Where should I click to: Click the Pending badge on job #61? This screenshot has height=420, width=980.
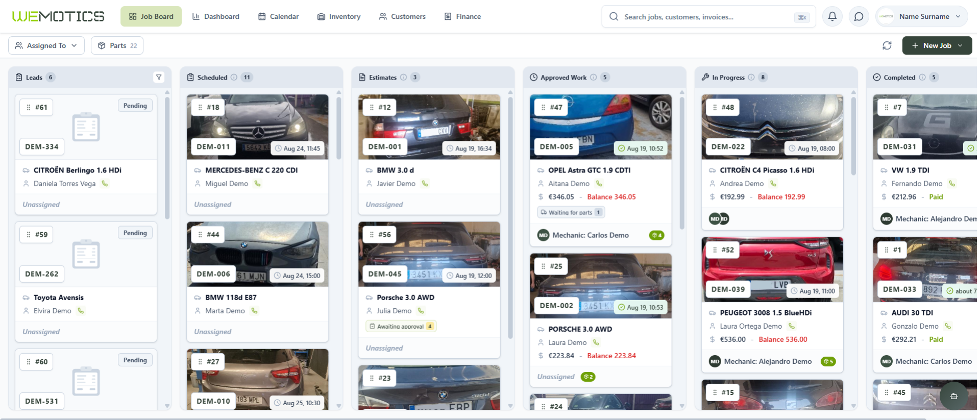pyautogui.click(x=135, y=106)
